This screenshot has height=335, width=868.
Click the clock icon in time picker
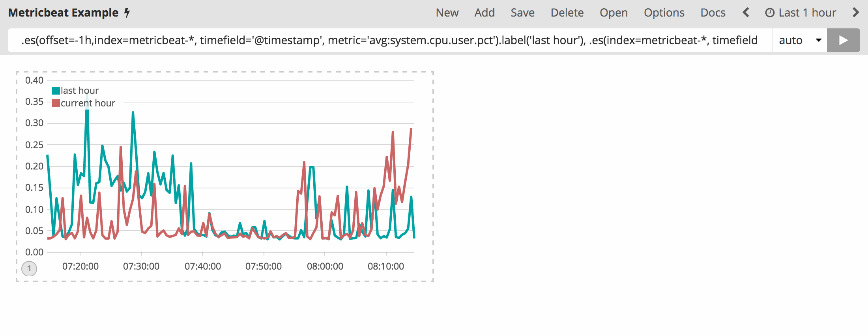[x=769, y=13]
